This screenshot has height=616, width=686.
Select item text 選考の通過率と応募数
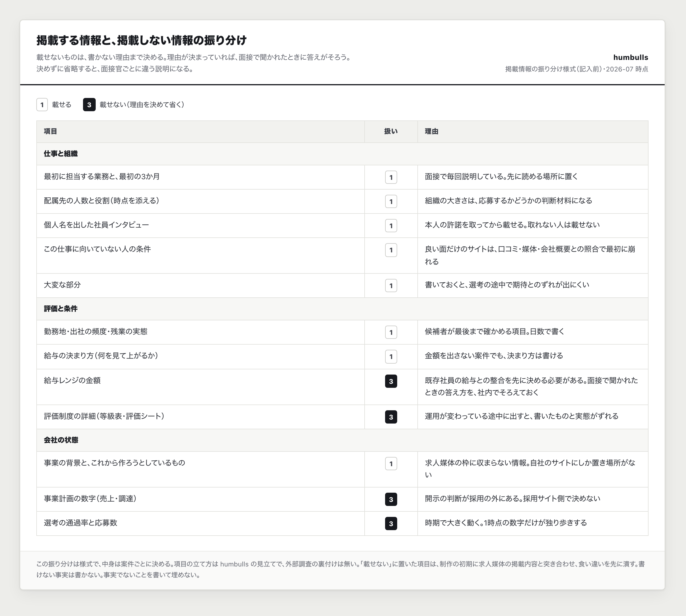81,523
